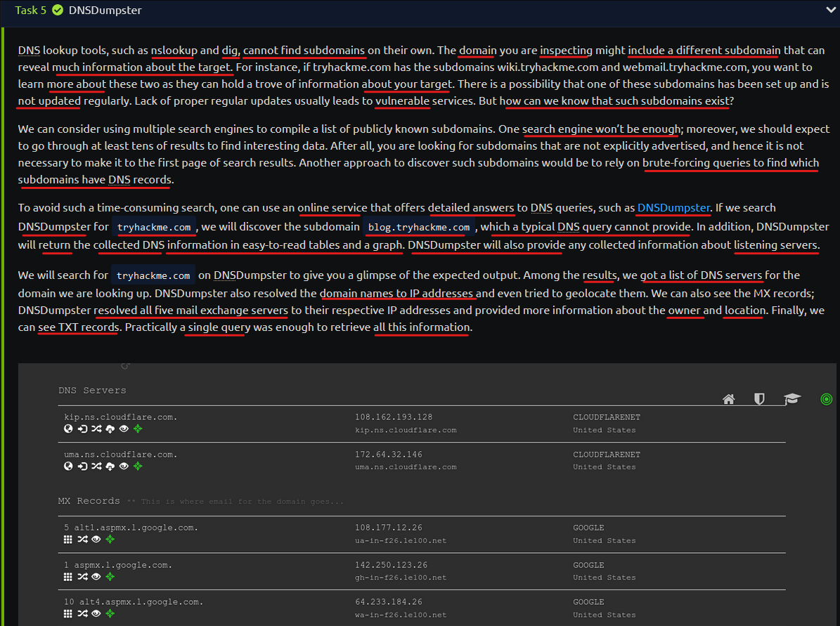The image size is (840, 626).
Task: Click the shuffle icon under uma.ns.cloudflare.com
Action: point(96,467)
